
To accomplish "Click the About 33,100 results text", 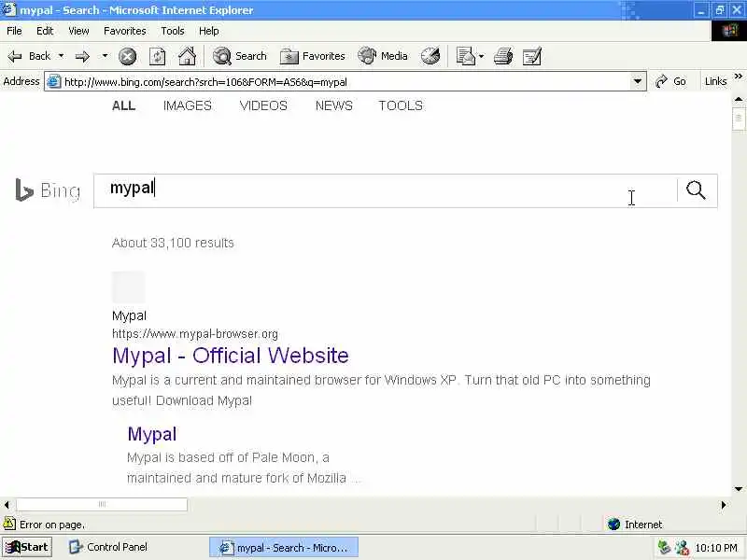I will coord(173,243).
